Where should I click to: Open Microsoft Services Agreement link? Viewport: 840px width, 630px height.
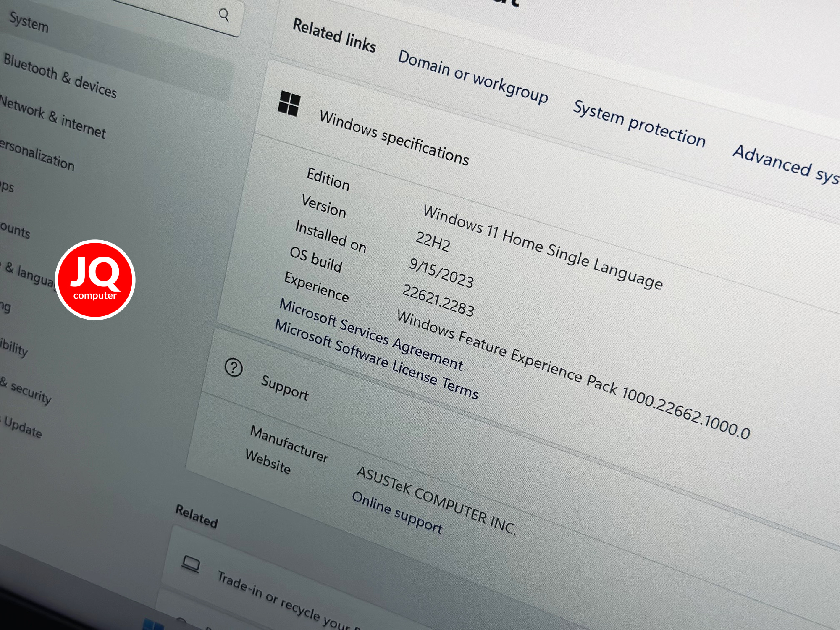click(371, 335)
